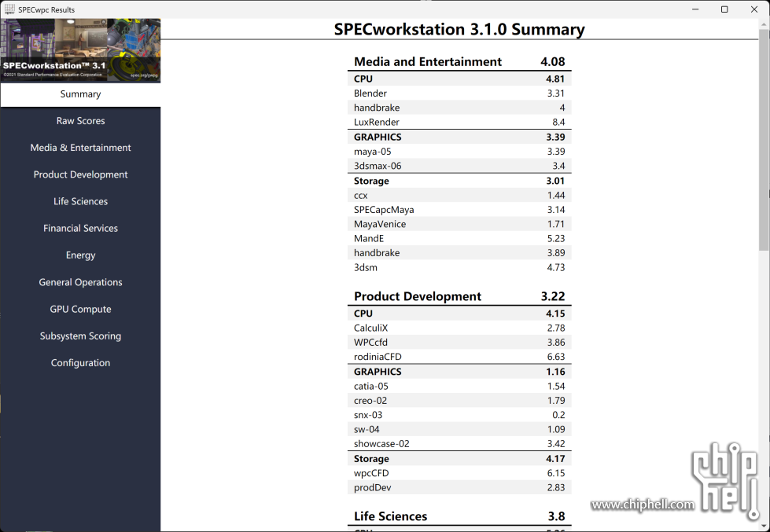Open the Energy results page

(x=80, y=255)
